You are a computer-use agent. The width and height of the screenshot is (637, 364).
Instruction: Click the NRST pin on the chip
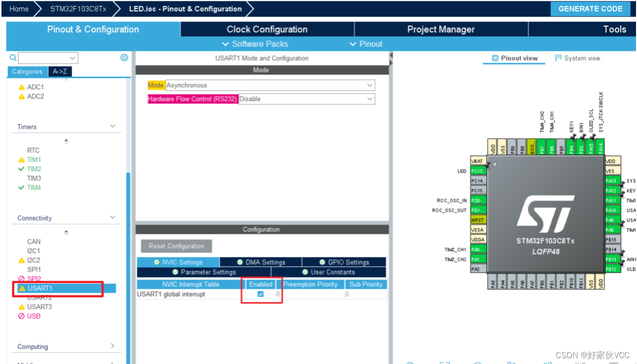(478, 220)
